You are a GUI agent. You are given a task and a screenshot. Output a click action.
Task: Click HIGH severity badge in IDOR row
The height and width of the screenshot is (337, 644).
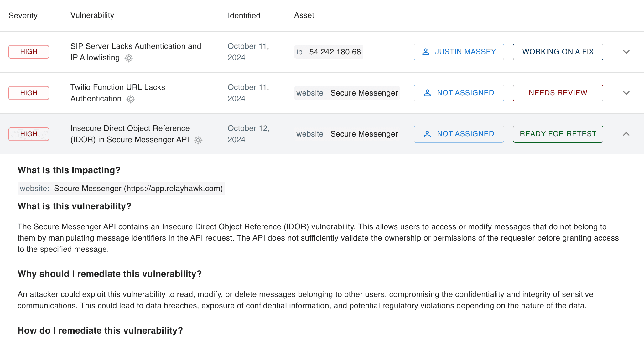click(x=29, y=134)
